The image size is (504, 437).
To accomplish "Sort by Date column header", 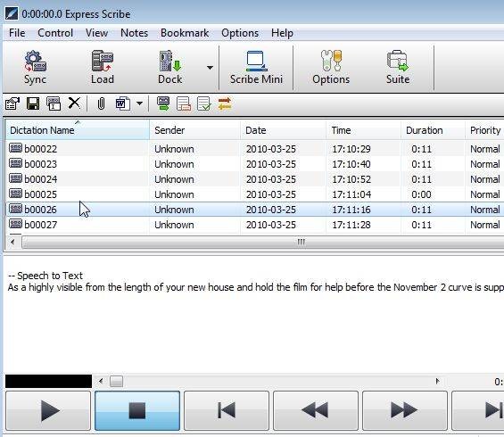I will (283, 130).
